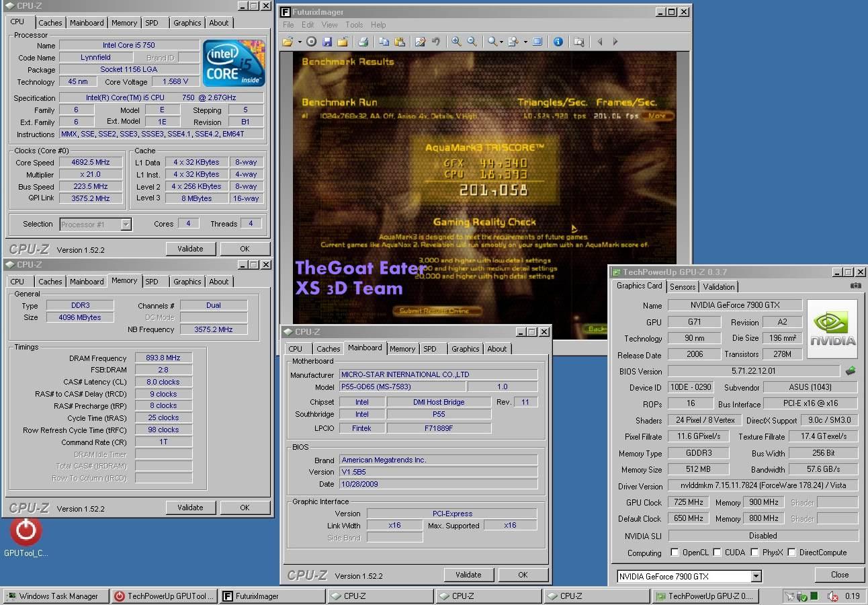Click the DRAM Frequency value '893.8 MHz'

tap(163, 358)
